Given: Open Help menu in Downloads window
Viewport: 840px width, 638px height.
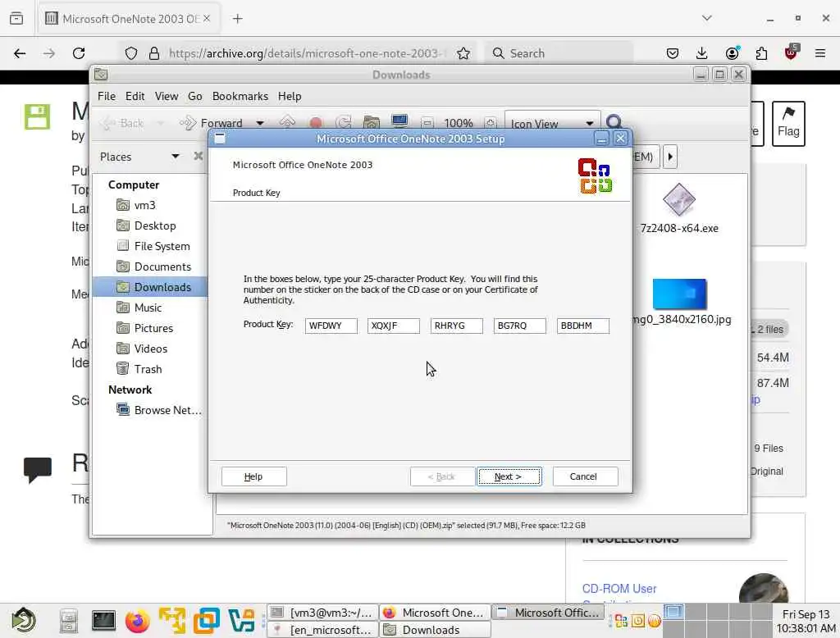Looking at the screenshot, I should tap(290, 97).
